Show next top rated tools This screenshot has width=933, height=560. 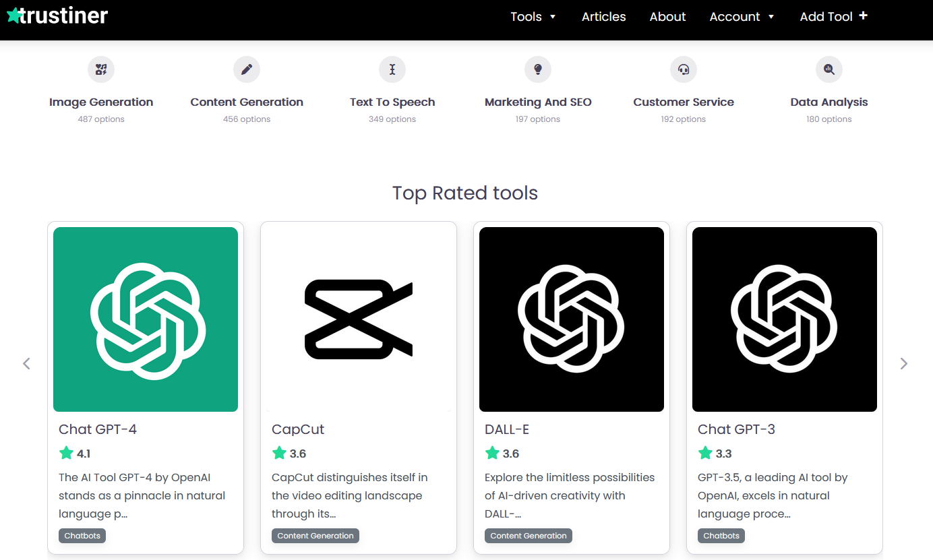click(904, 363)
